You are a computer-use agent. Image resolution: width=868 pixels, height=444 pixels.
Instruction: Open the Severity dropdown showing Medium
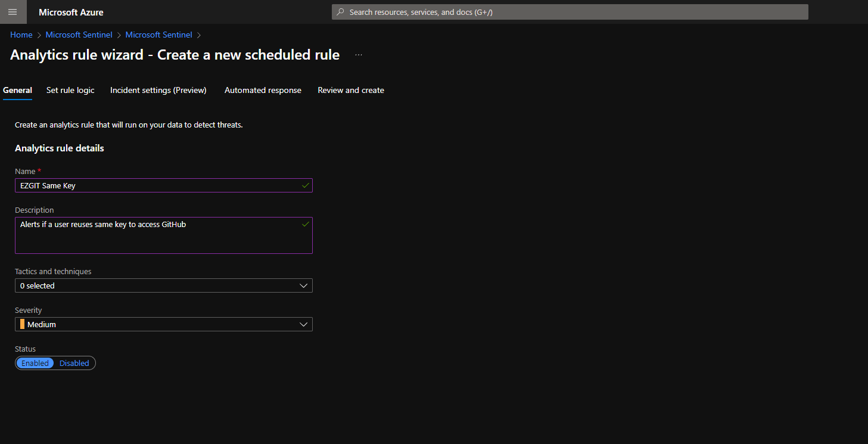164,324
